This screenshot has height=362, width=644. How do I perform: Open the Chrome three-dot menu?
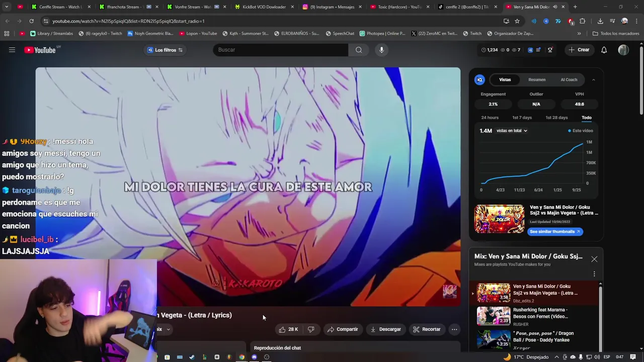pos(636,21)
